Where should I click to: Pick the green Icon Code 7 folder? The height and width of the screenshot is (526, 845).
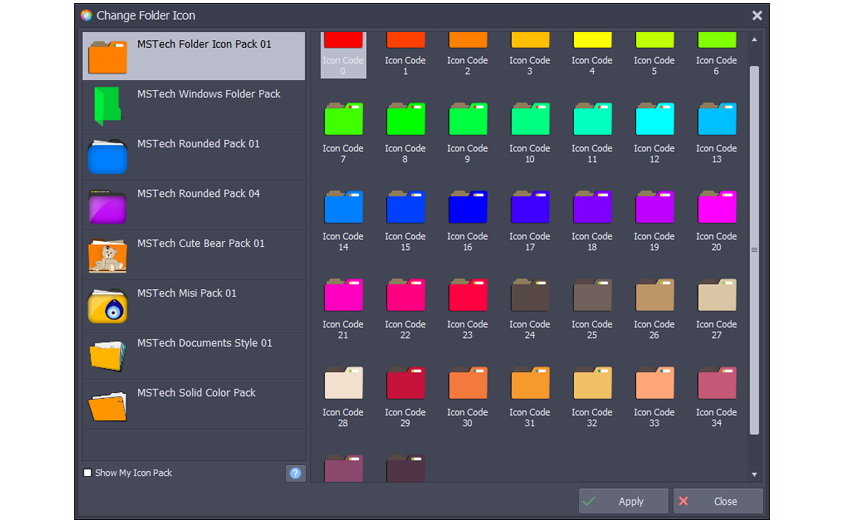[x=343, y=119]
